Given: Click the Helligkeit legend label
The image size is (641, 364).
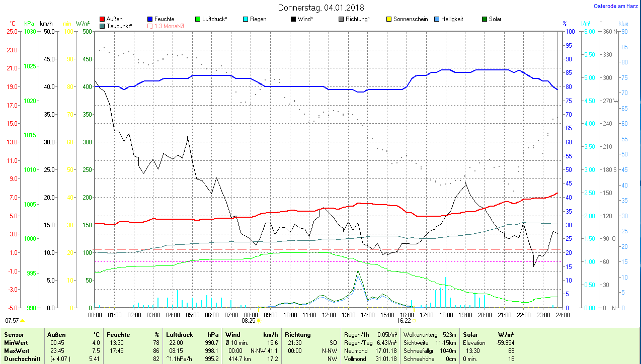Looking at the screenshot, I should click(452, 19).
